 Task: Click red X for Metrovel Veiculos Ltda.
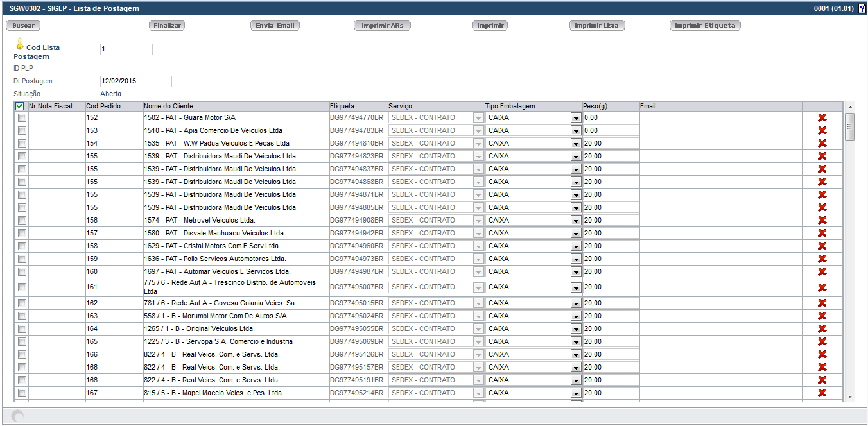[822, 220]
